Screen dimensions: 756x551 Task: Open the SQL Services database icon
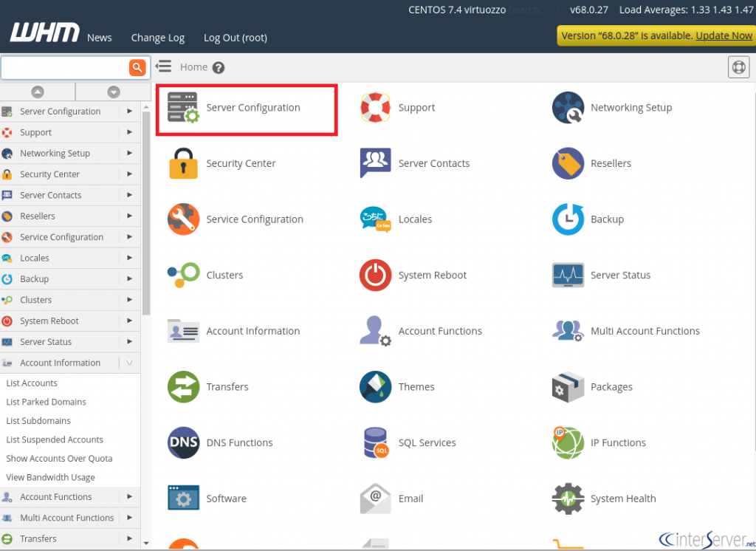tap(375, 442)
